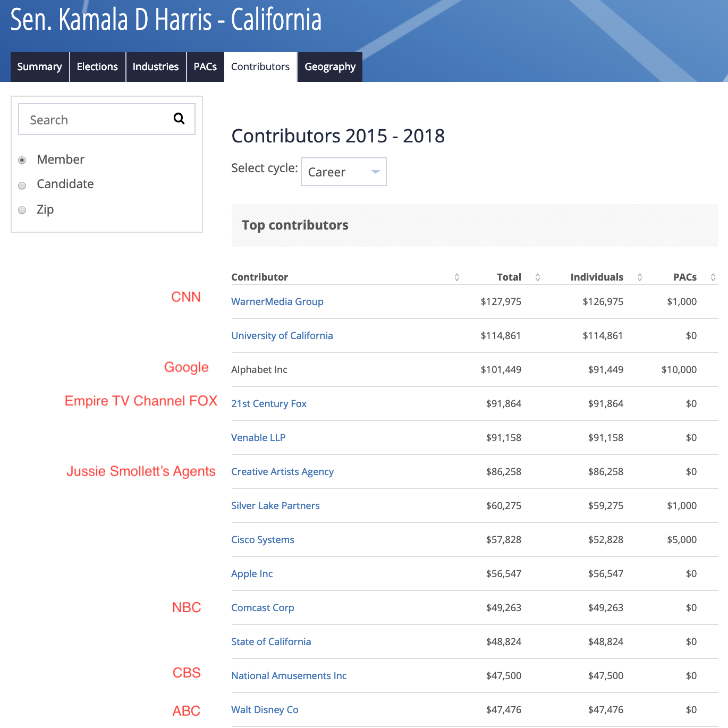This screenshot has height=728, width=728.
Task: Open the Elections tab
Action: tap(97, 67)
